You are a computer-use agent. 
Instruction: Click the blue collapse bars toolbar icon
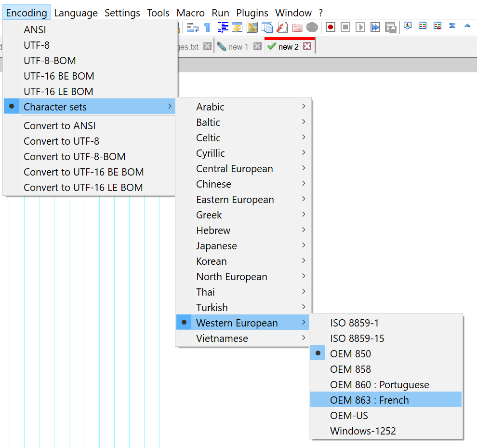pyautogui.click(x=452, y=26)
